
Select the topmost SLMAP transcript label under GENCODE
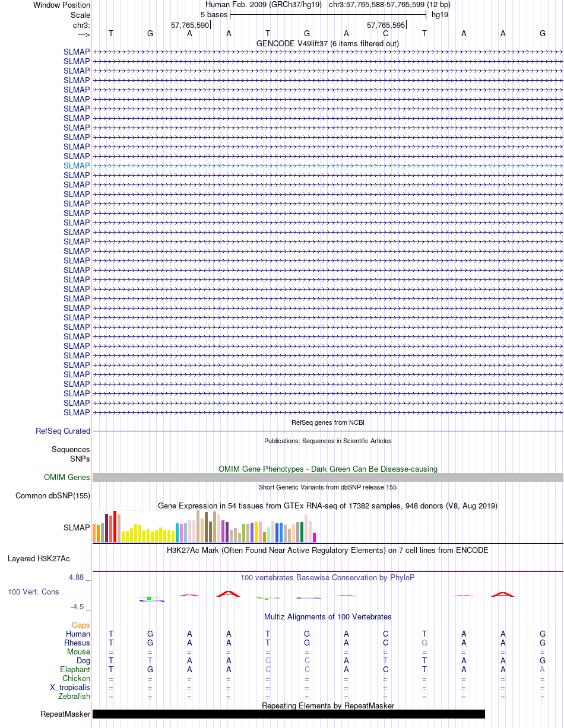pyautogui.click(x=77, y=52)
